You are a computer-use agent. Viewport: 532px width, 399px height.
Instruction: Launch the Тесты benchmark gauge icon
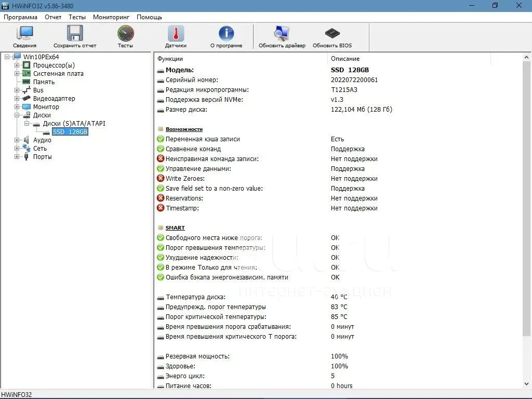click(x=126, y=33)
